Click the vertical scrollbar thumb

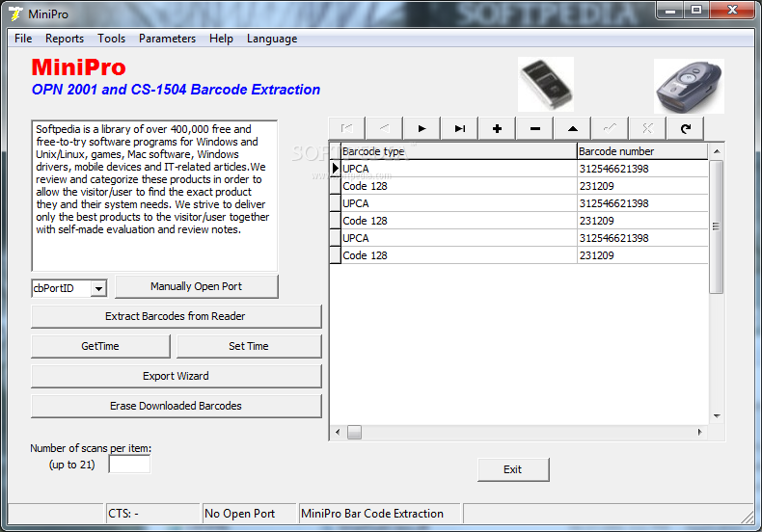[x=717, y=226]
